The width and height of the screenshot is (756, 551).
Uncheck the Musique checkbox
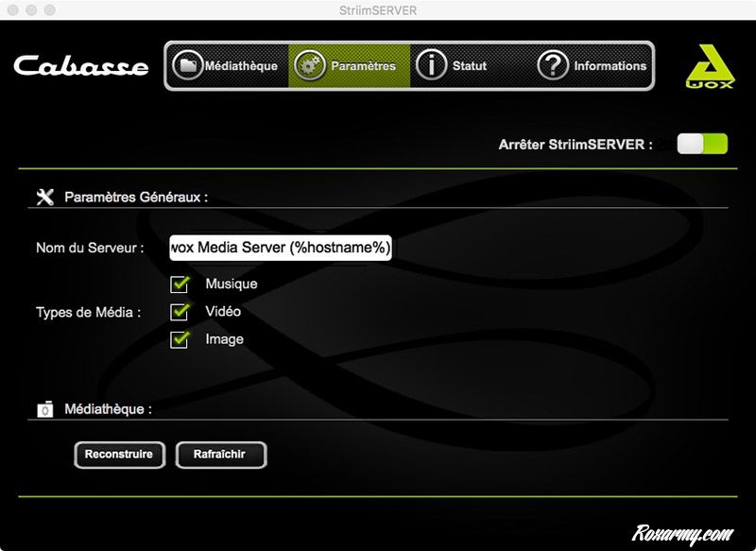coord(180,284)
